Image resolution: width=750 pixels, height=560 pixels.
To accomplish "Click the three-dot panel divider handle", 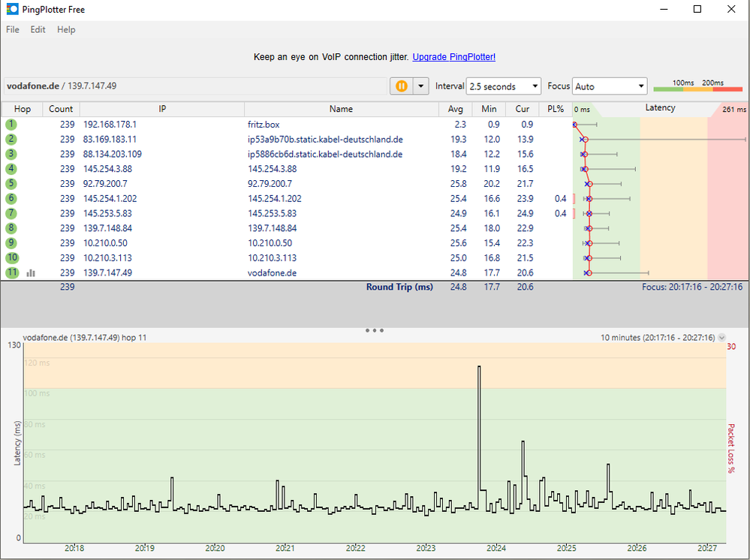I will [x=375, y=330].
